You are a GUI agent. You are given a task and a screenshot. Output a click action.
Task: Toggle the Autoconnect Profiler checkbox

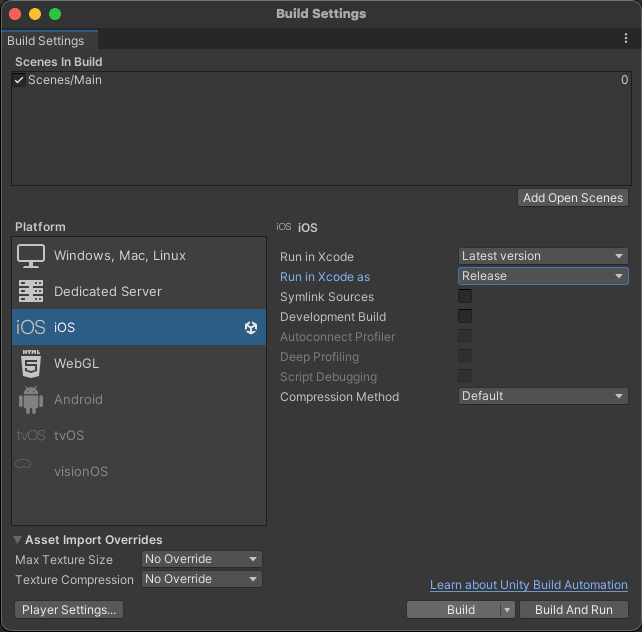465,336
